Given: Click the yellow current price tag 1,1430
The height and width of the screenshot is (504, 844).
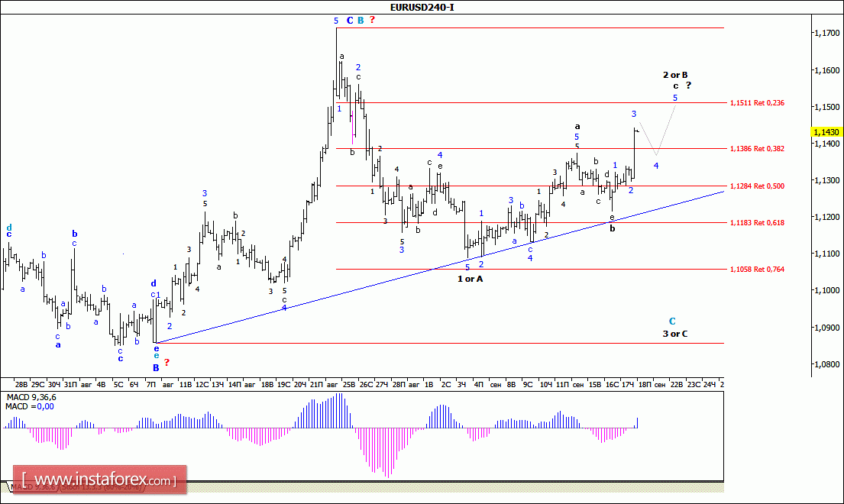Looking at the screenshot, I should pyautogui.click(x=826, y=132).
